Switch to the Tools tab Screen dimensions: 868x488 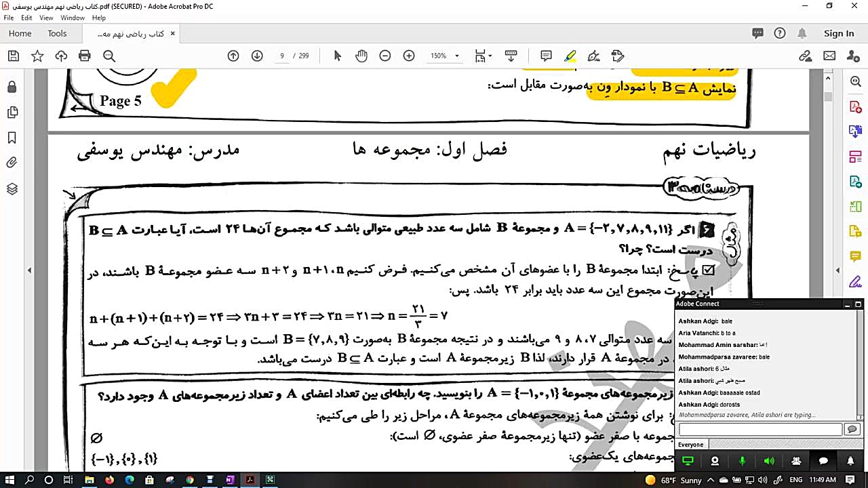click(x=57, y=33)
